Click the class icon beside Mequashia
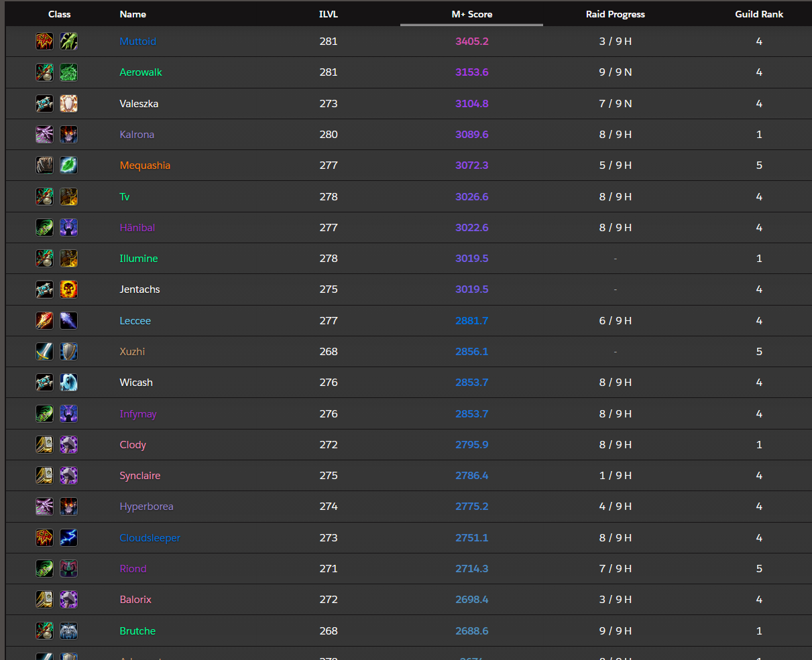The width and height of the screenshot is (812, 660). [44, 166]
